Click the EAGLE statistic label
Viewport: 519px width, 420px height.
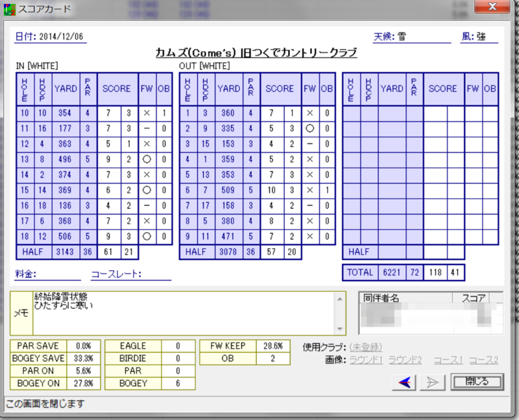(x=133, y=346)
